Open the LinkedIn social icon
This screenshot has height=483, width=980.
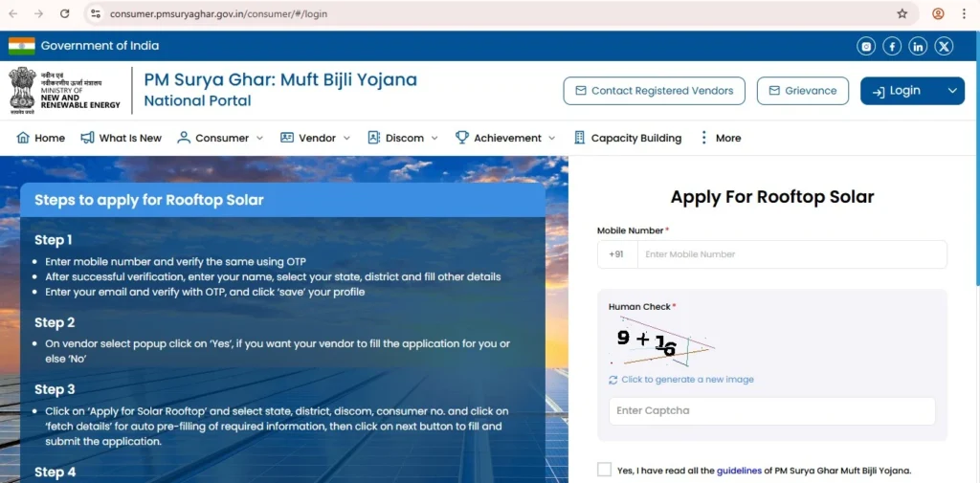coord(918,46)
